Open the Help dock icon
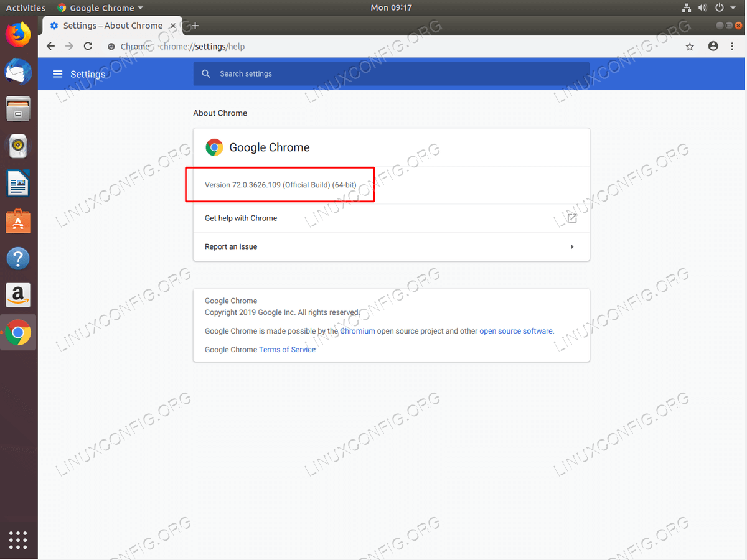This screenshot has height=560, width=747. point(18,258)
